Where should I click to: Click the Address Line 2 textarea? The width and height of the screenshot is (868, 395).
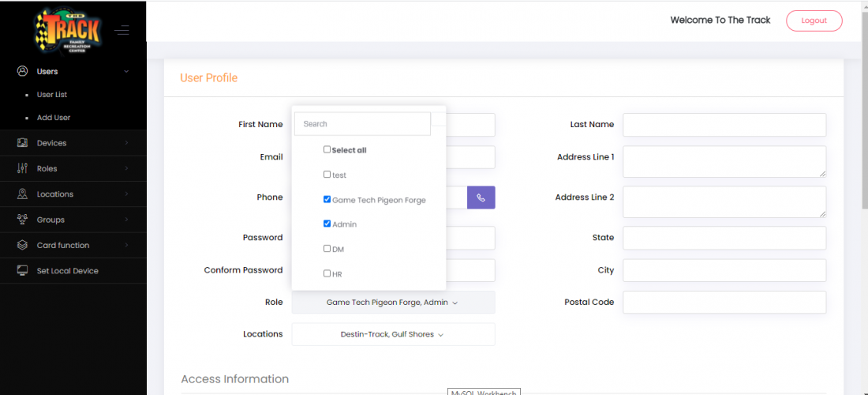(x=724, y=201)
